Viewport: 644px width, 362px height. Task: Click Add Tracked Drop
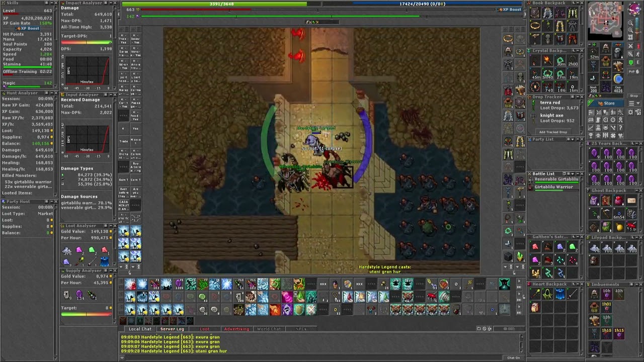point(553,132)
